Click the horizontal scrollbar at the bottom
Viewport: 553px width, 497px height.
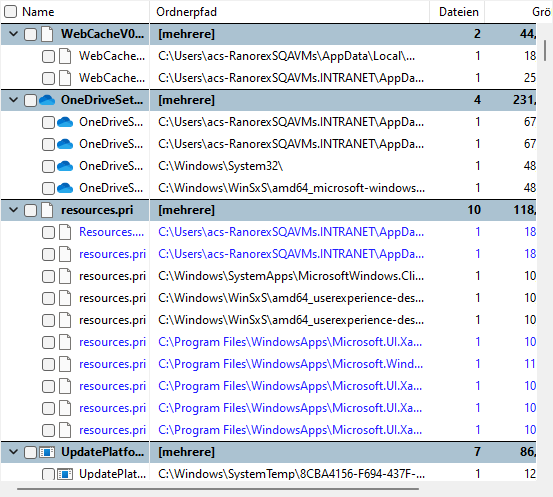(x=218, y=489)
